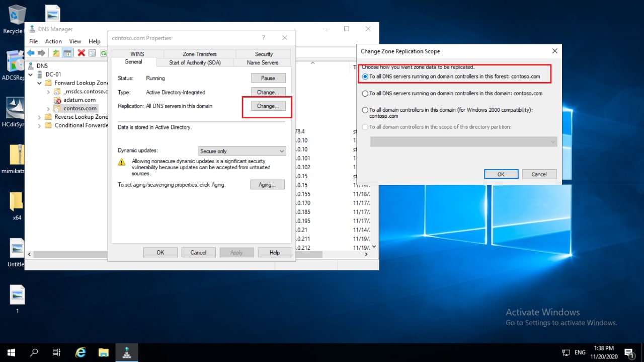
Task: Switch to the Security tab
Action: pos(264,54)
